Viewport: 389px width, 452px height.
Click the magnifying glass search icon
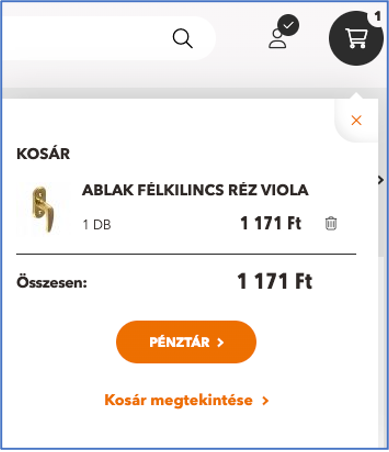(182, 38)
